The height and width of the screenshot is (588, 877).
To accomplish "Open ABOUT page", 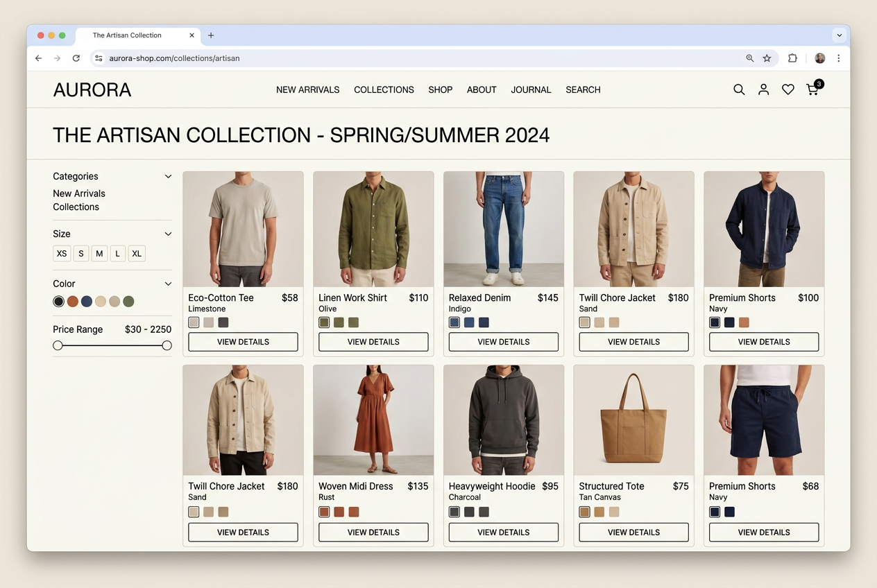I will click(x=482, y=89).
